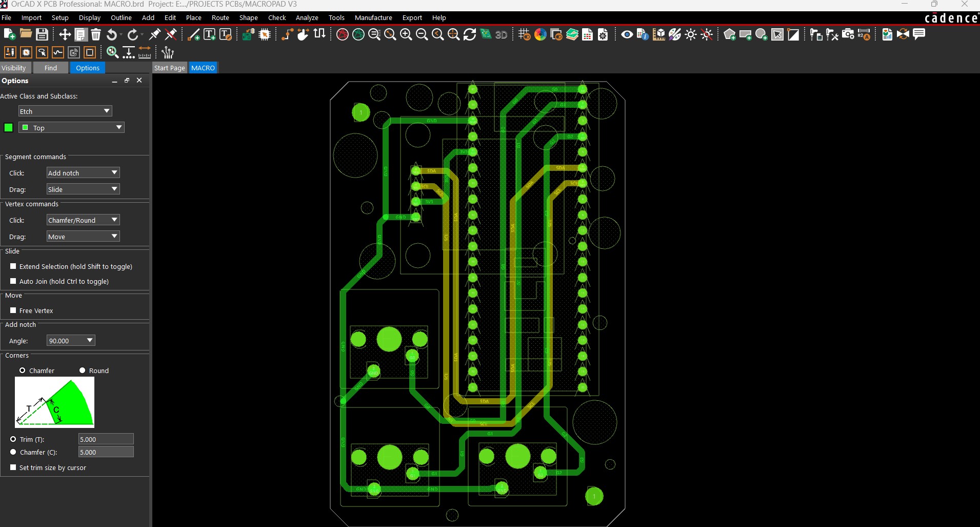This screenshot has width=980, height=527.
Task: Switch to the Visibility tab
Action: pyautogui.click(x=14, y=68)
